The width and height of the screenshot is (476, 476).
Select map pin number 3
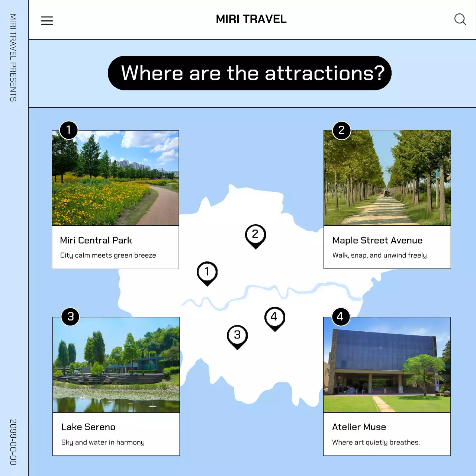[x=237, y=335]
